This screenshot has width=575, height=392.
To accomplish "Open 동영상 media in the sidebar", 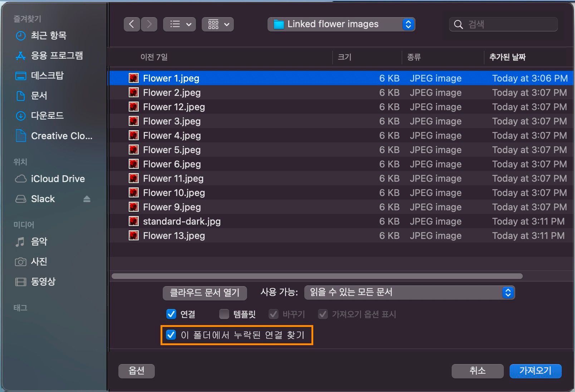I will (35, 281).
